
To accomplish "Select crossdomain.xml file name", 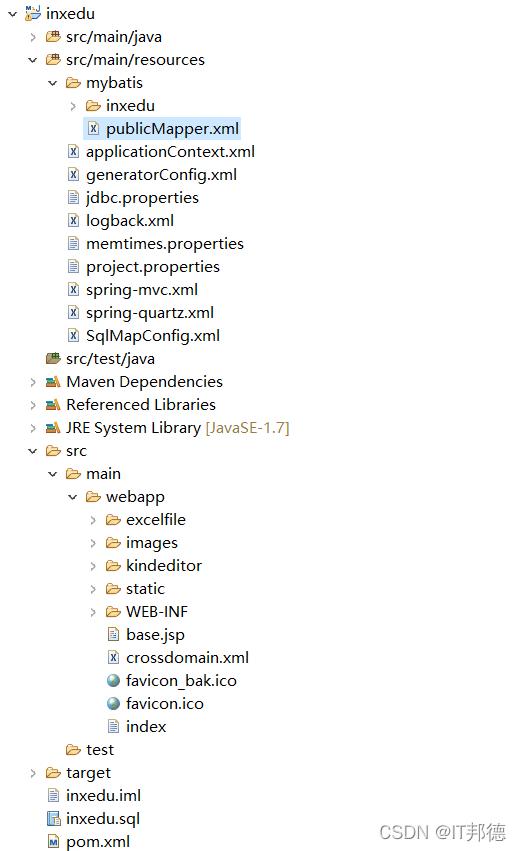I will click(187, 658).
